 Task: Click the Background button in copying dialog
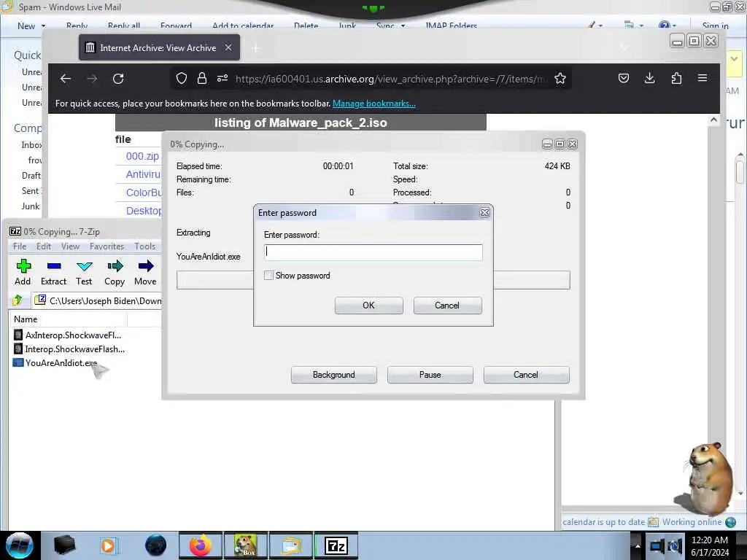[x=334, y=375]
